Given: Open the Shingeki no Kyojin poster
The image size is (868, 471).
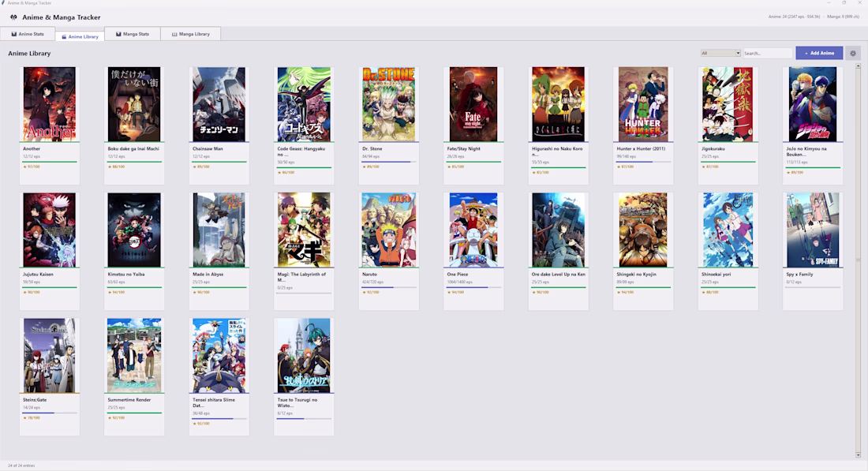Looking at the screenshot, I should (x=642, y=230).
